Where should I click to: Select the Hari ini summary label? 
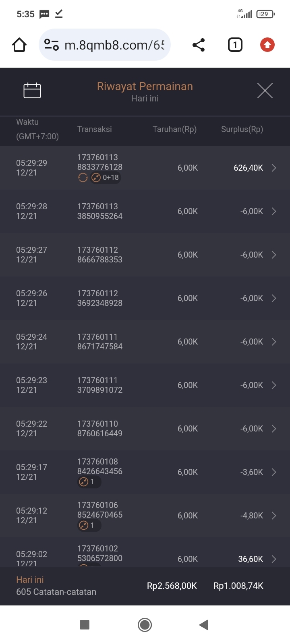30,580
